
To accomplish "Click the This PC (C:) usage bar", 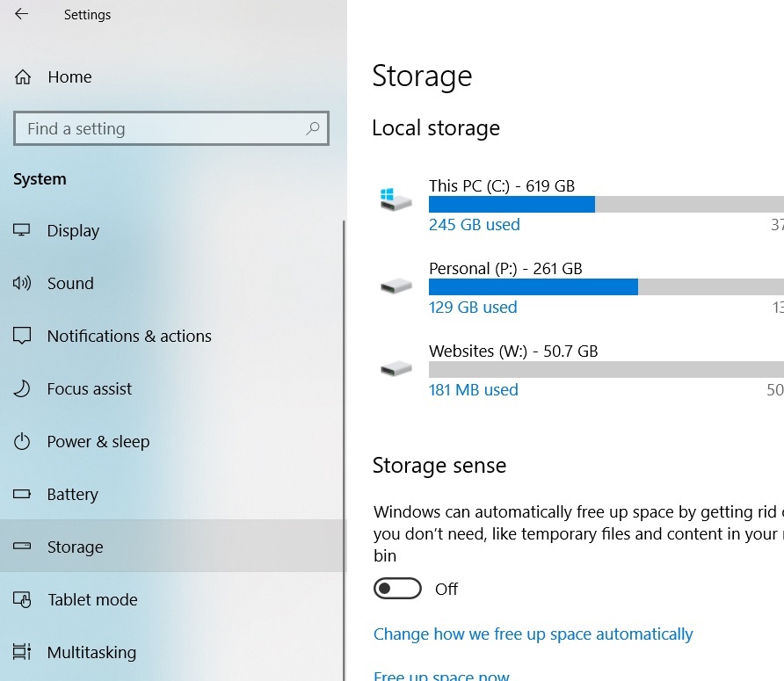I will click(606, 204).
